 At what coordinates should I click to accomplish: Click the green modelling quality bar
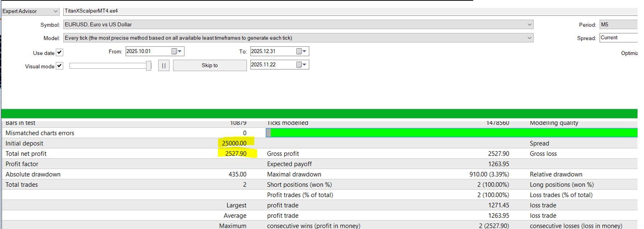(x=453, y=133)
